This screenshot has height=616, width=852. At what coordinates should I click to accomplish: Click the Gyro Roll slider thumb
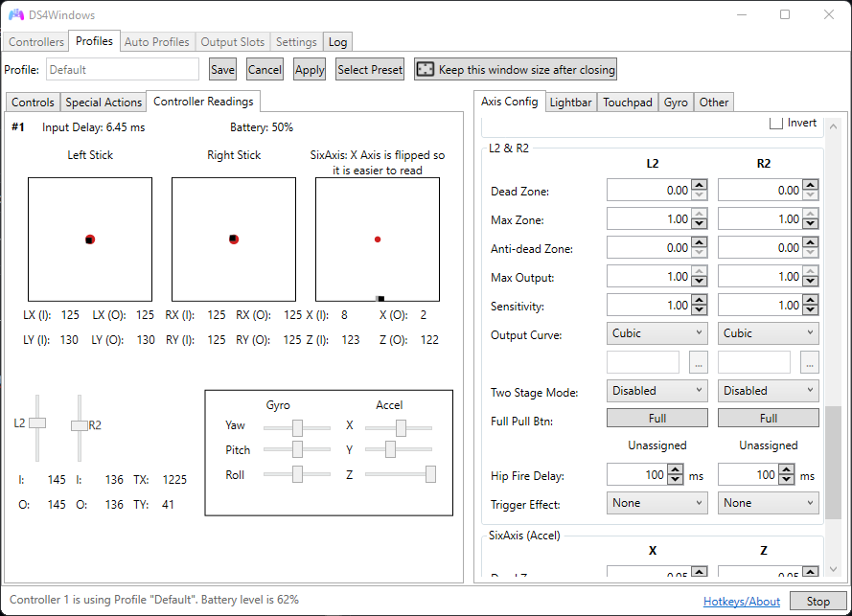click(x=297, y=474)
